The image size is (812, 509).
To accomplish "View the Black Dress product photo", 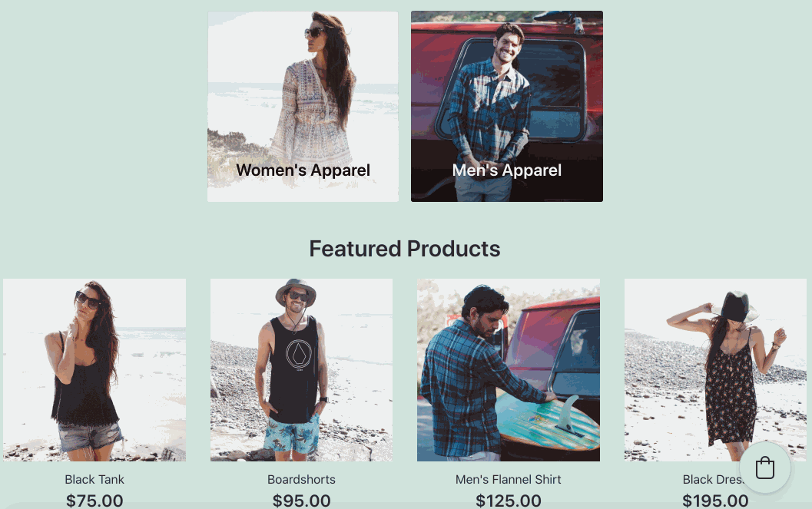I will pyautogui.click(x=716, y=370).
